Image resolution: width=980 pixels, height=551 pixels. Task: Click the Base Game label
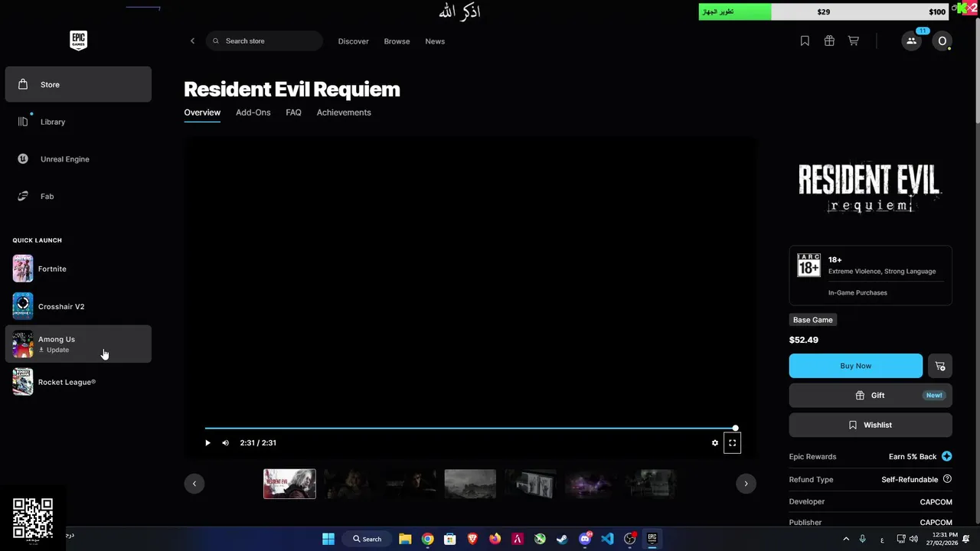(813, 320)
